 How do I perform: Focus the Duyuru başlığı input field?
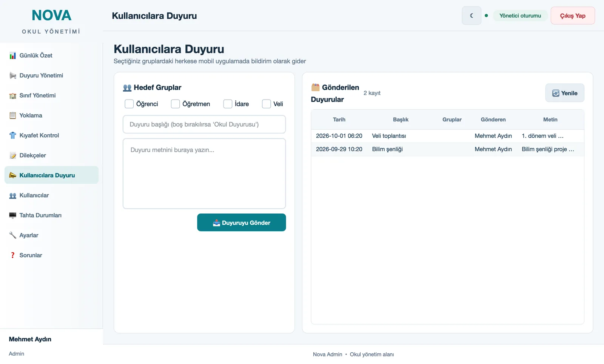tap(204, 124)
